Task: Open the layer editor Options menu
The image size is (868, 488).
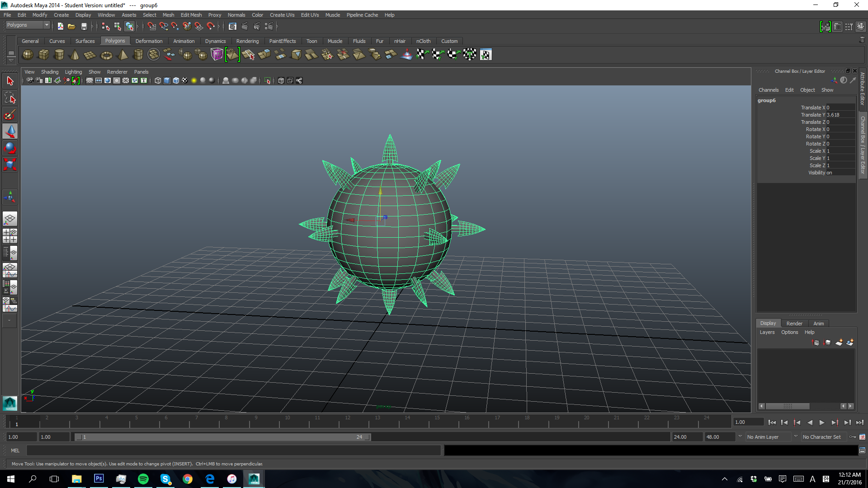Action: click(789, 332)
